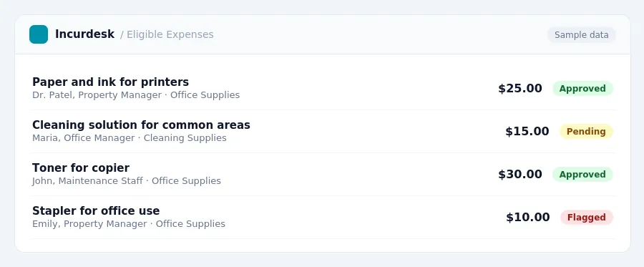Click Maria, Office Manager subtitle text
The image size is (644, 267).
tap(84, 138)
